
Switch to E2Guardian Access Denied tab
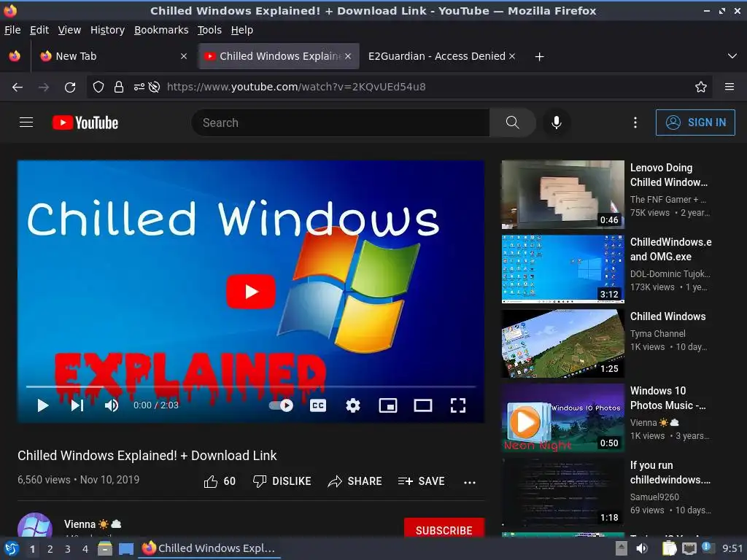[x=437, y=56]
